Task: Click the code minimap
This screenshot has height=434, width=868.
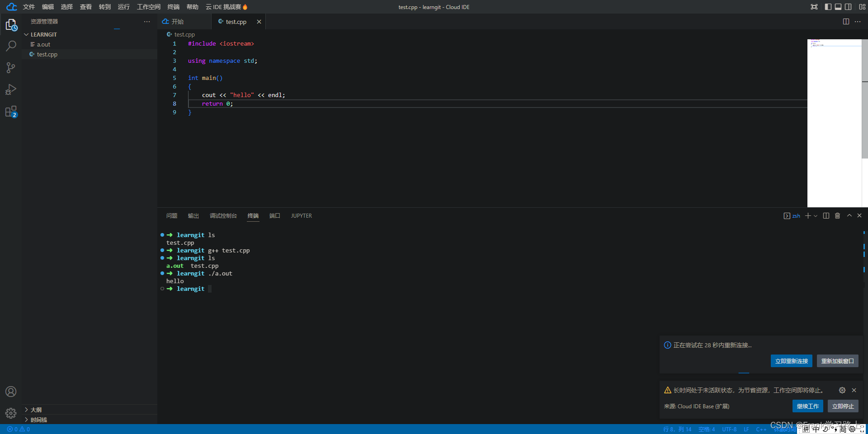Action: pos(835,123)
